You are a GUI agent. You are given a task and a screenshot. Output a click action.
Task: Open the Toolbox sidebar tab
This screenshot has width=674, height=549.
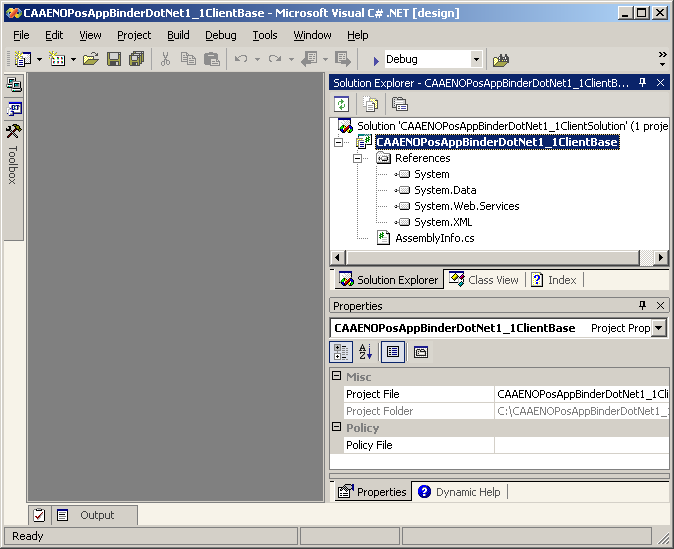[x=13, y=155]
